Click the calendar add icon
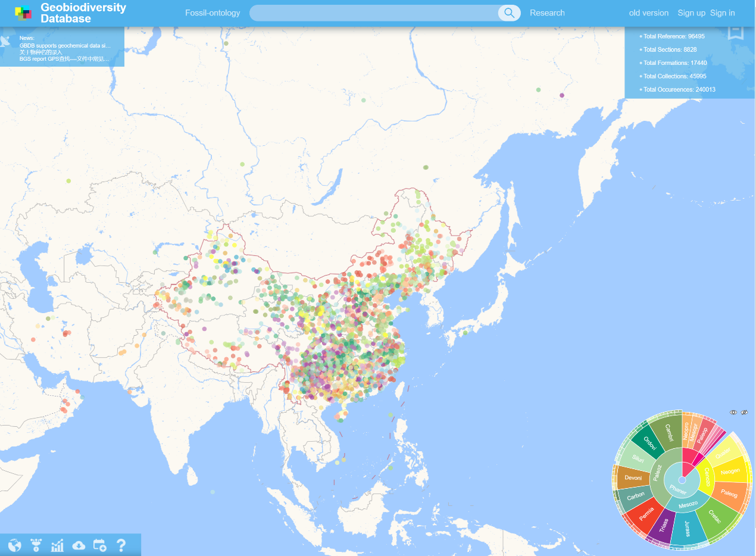The image size is (756, 556). tap(99, 545)
